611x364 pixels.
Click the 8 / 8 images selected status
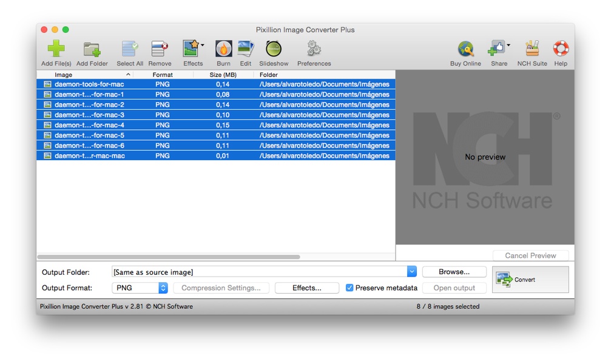tap(448, 306)
